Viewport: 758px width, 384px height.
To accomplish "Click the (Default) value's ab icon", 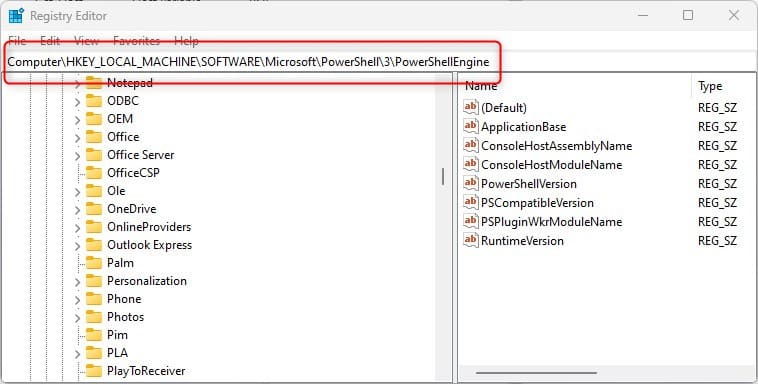I will pyautogui.click(x=470, y=107).
